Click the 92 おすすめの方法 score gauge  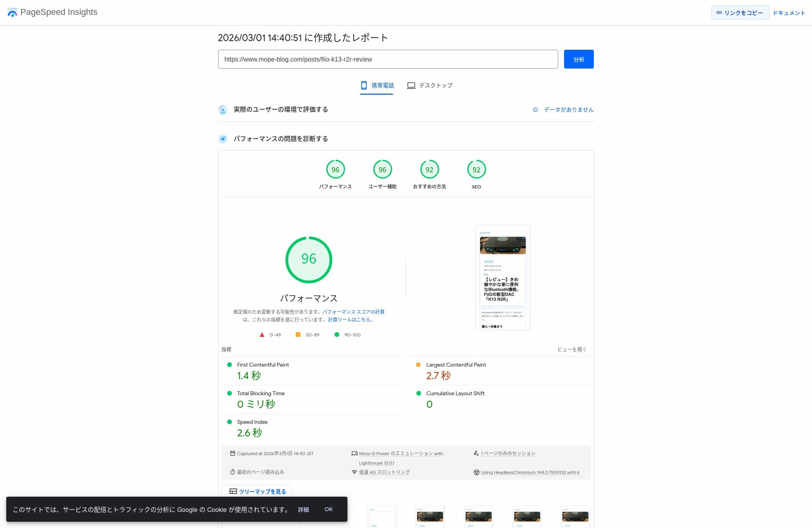(429, 170)
